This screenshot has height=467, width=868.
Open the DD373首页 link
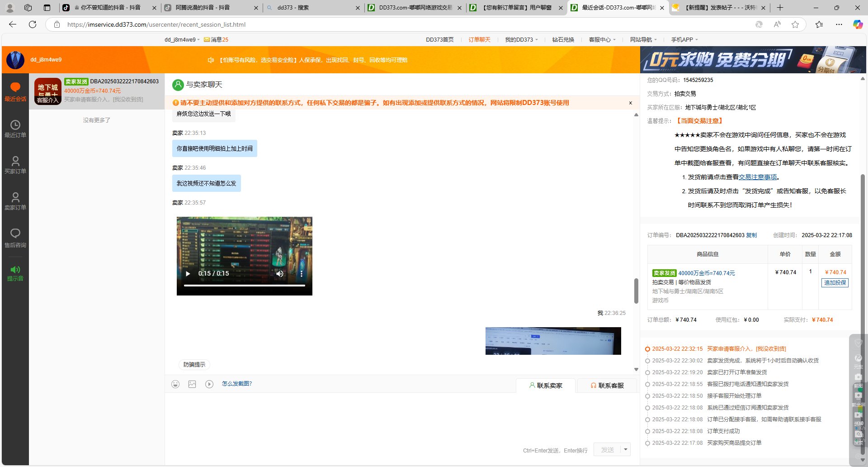(x=439, y=40)
